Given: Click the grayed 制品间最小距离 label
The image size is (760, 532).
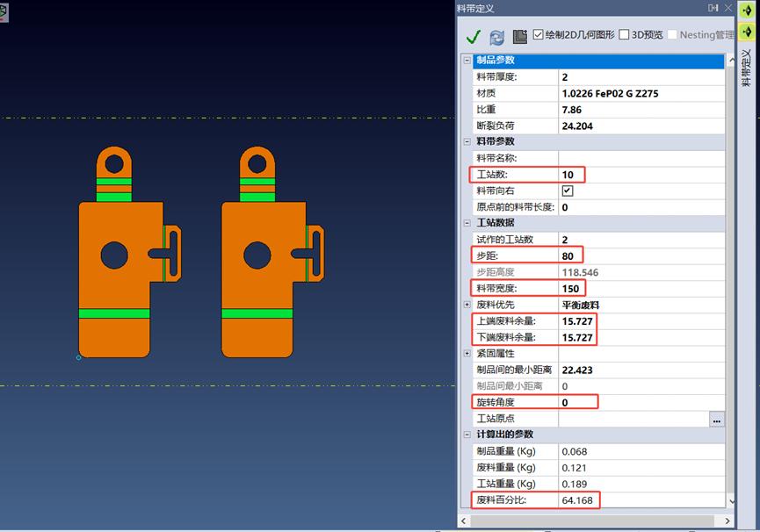Looking at the screenshot, I should click(x=509, y=386).
